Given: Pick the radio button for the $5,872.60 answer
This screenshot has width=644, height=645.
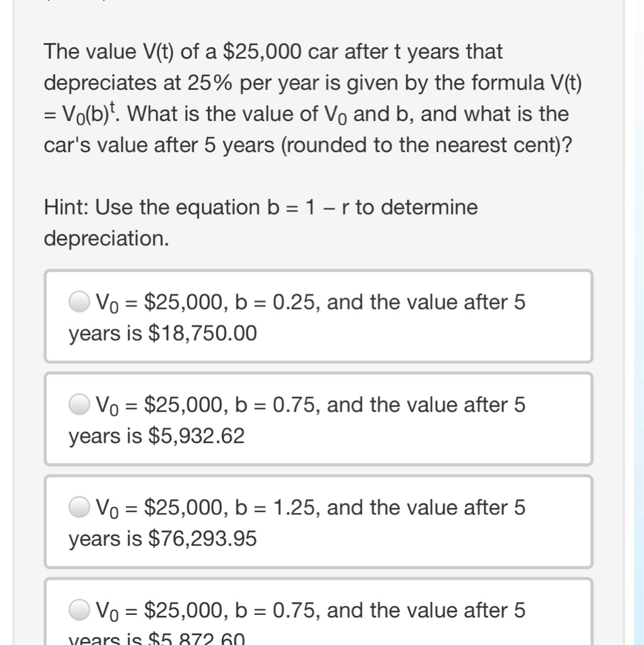Looking at the screenshot, I should (80, 610).
